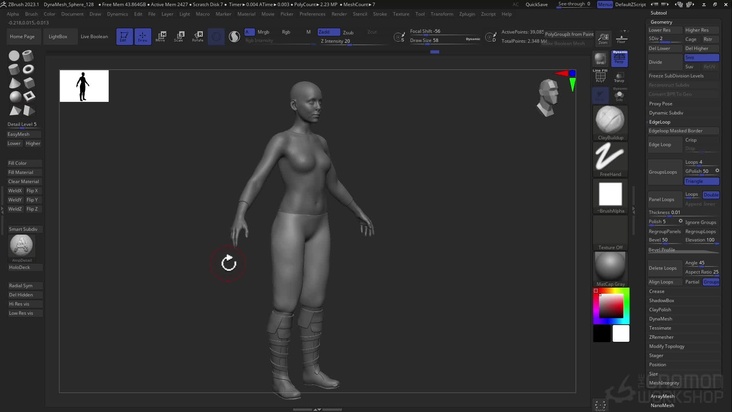This screenshot has width=732, height=412.
Task: Click the LightBox button
Action: [x=58, y=36]
